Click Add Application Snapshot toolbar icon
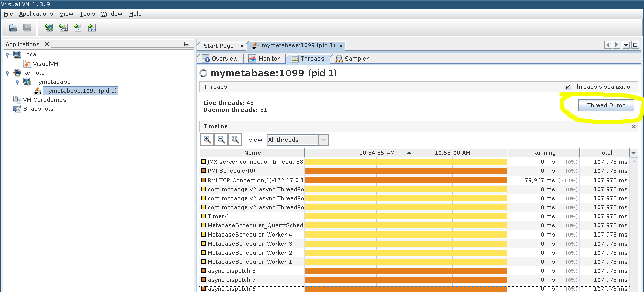 pos(92,28)
